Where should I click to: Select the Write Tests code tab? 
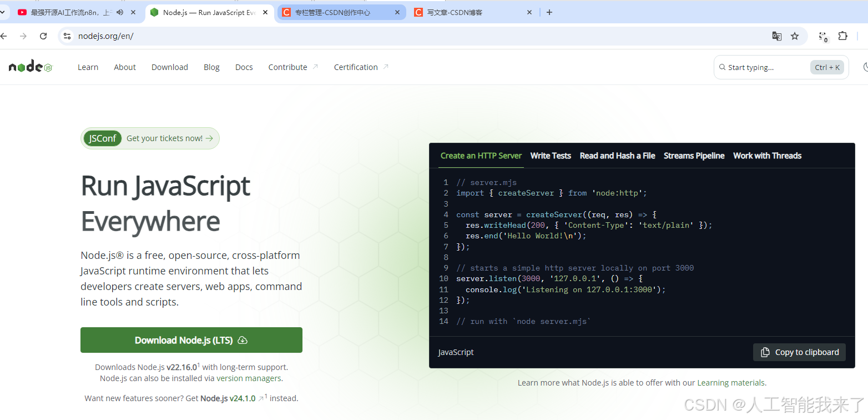(x=551, y=156)
